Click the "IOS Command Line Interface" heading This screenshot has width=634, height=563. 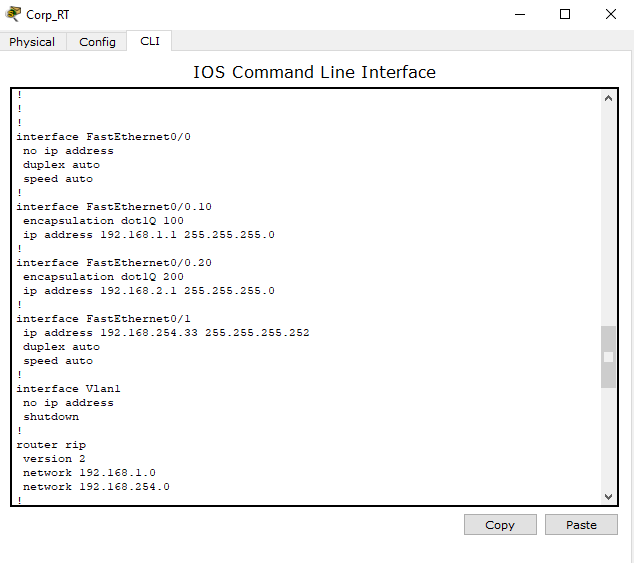pos(314,72)
